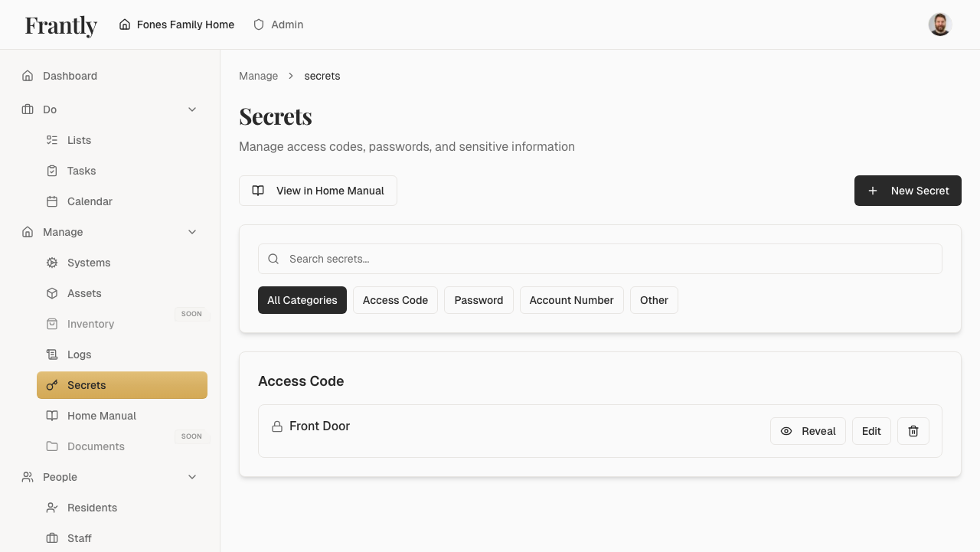980x552 pixels.
Task: Click the Calendar icon in the sidebar
Action: [x=53, y=201]
